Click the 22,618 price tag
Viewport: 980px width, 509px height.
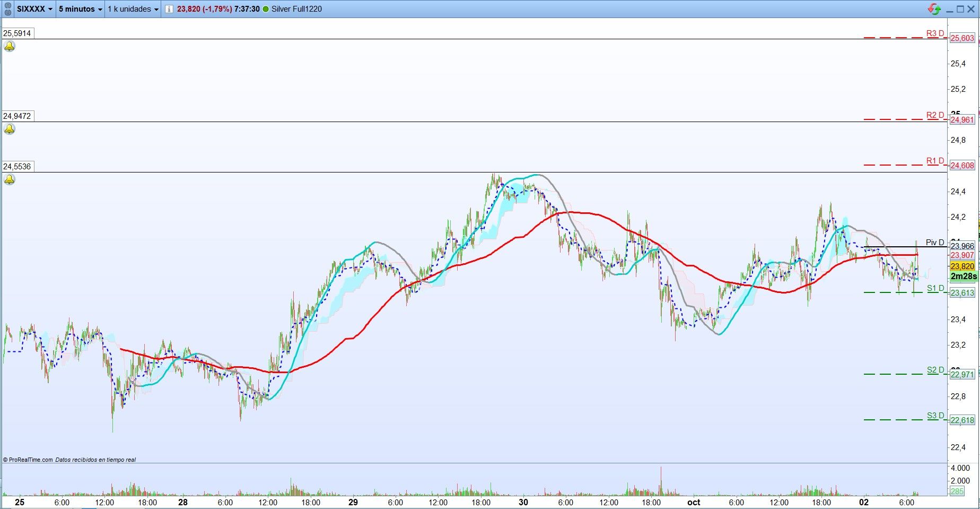[962, 420]
